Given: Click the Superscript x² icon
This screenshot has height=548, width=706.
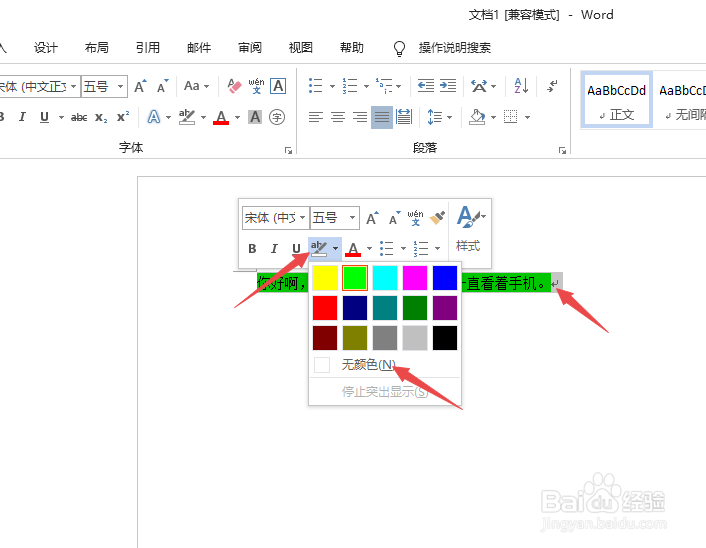Looking at the screenshot, I should (123, 117).
